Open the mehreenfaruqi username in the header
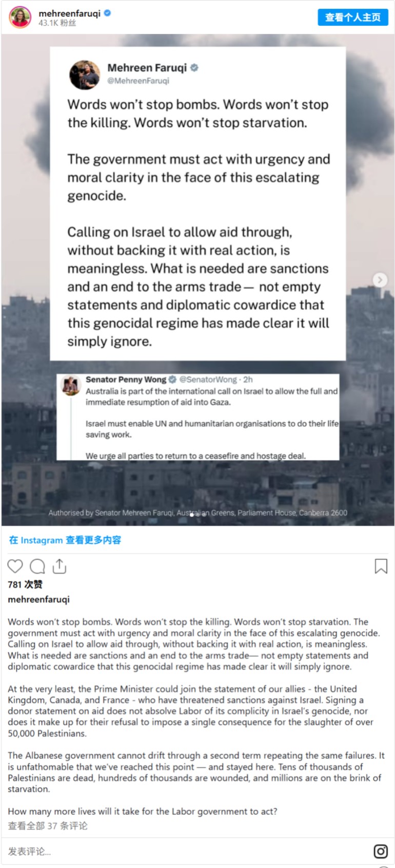This screenshot has width=395, height=868. (x=70, y=13)
